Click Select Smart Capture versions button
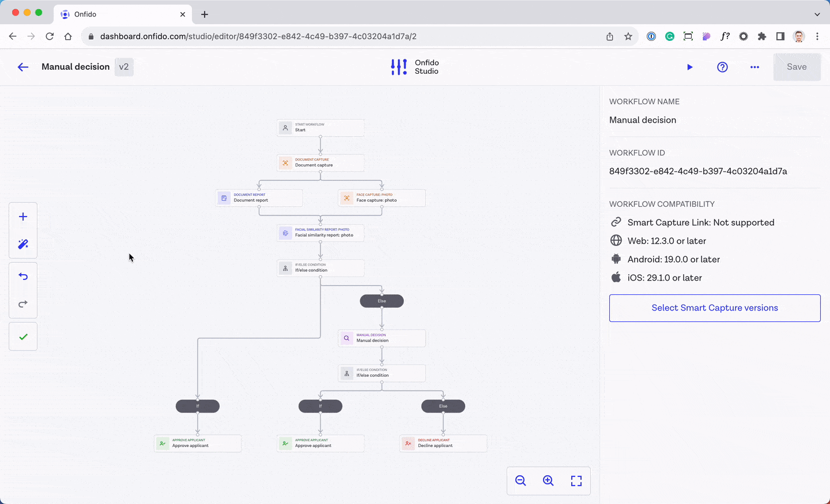Viewport: 830px width, 504px height. [715, 308]
